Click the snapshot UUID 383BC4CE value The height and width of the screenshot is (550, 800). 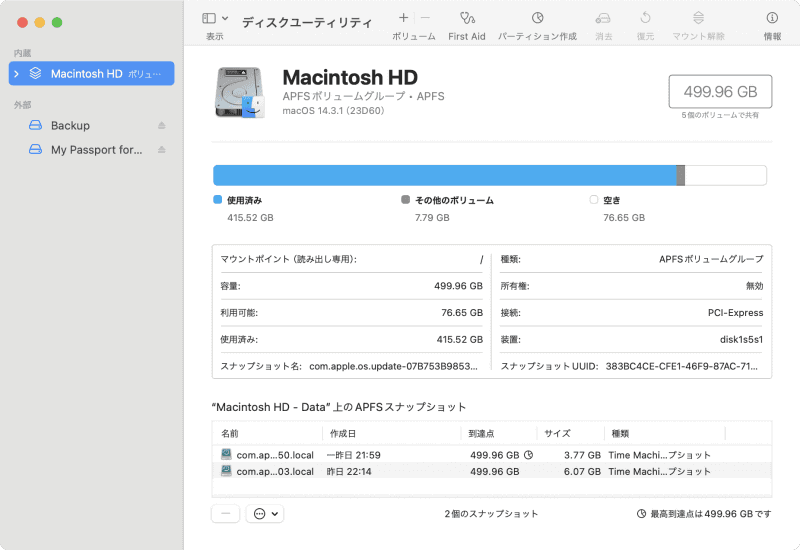click(x=682, y=366)
